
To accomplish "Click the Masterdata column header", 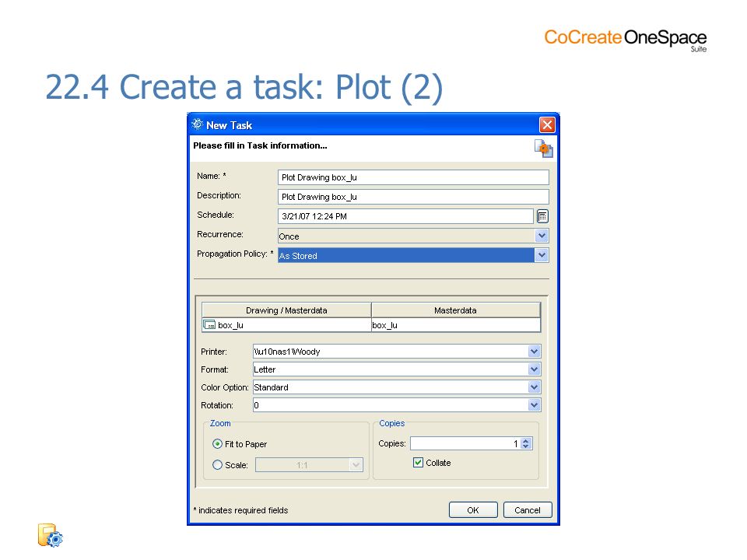I will (x=455, y=310).
